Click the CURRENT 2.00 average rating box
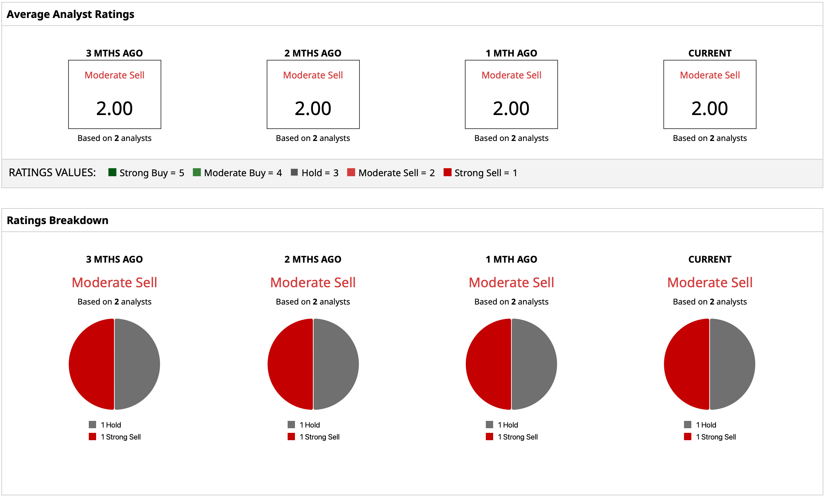Viewport: 828px width, 504px height. (710, 94)
